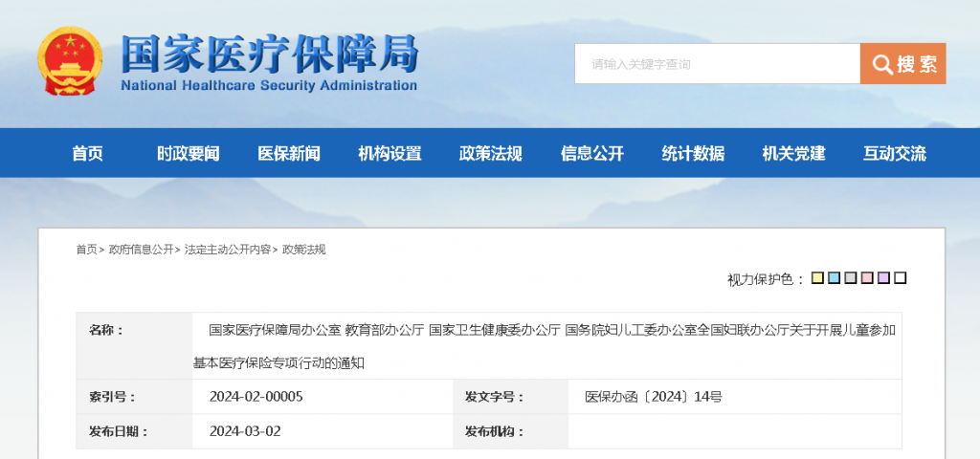Screen dimensions: 980x459
Task: Click National Healthcare Security Administration English subtitle
Action: point(269,85)
